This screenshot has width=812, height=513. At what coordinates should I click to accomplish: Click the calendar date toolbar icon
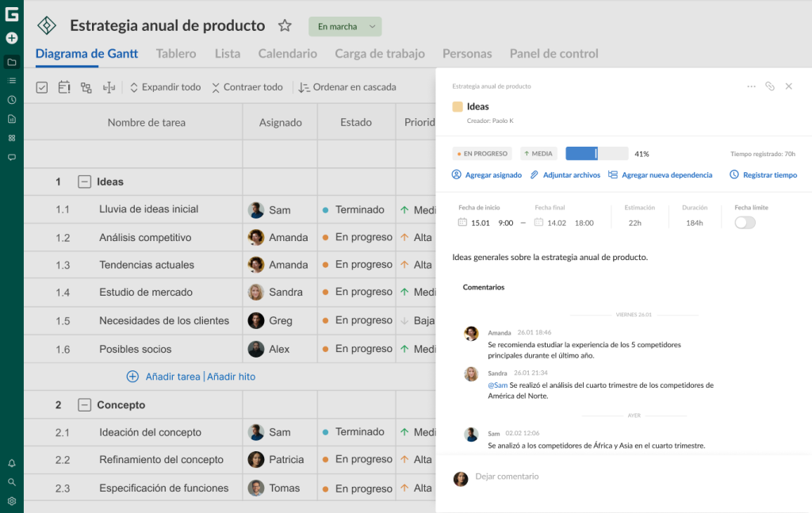(x=64, y=87)
